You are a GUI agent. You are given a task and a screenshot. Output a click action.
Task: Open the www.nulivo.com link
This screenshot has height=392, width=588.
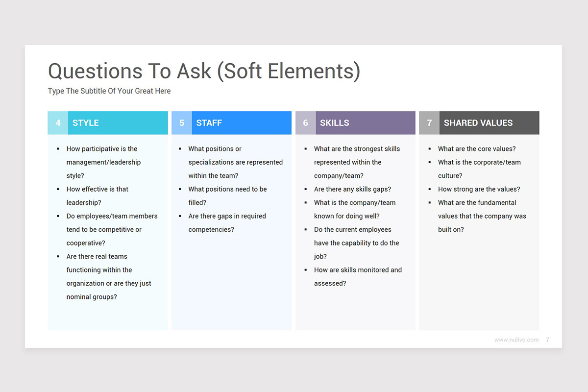[x=516, y=340]
